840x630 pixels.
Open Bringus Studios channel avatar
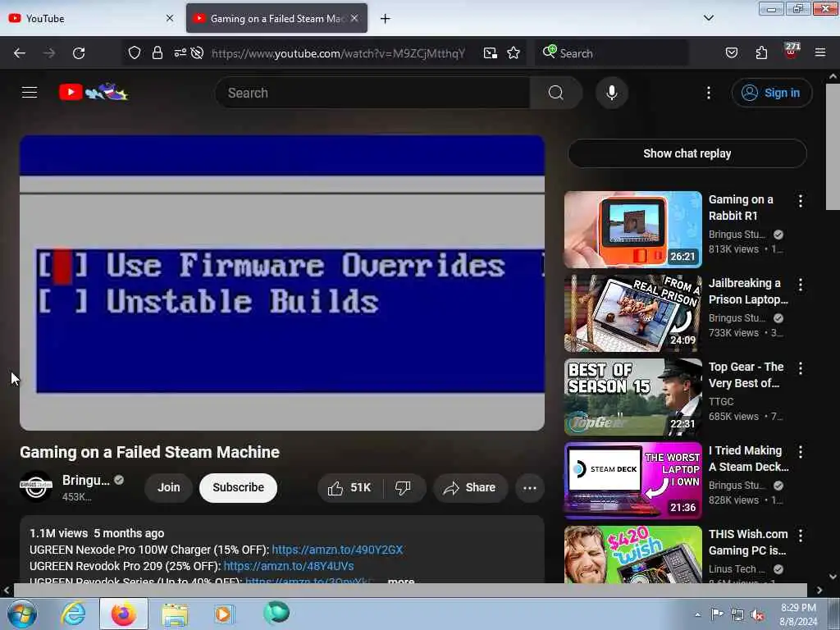click(36, 486)
